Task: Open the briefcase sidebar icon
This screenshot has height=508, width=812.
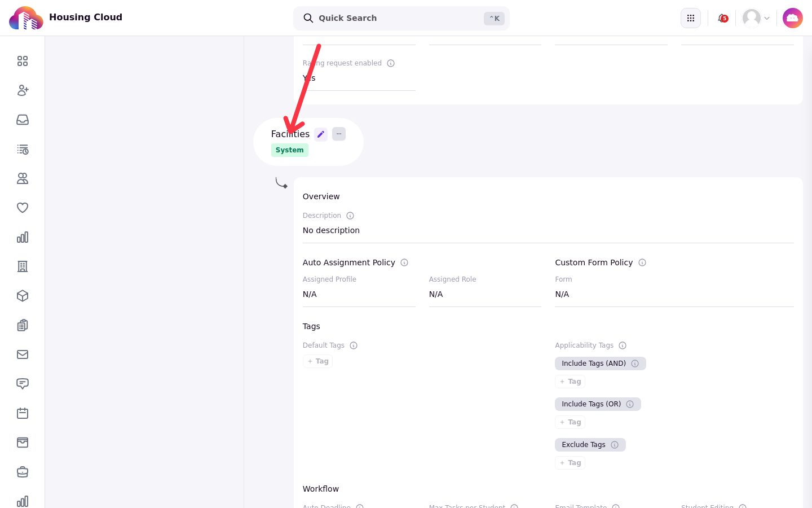Action: [x=23, y=472]
